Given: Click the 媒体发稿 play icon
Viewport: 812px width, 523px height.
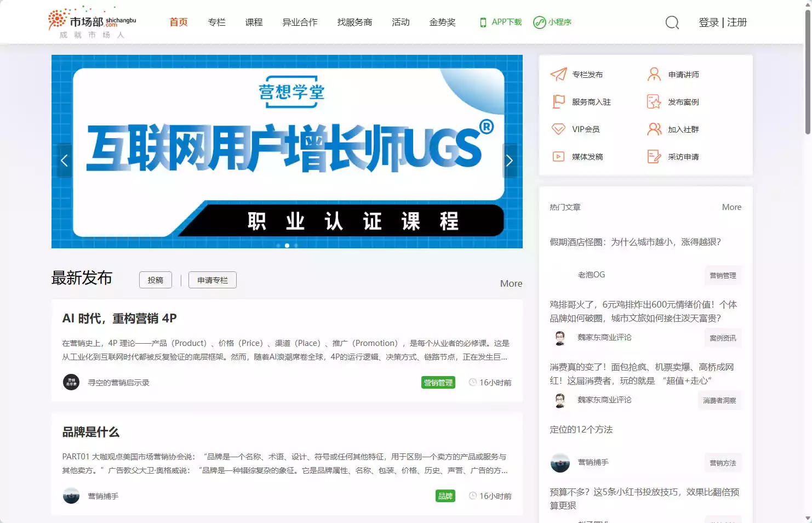Looking at the screenshot, I should [x=558, y=156].
